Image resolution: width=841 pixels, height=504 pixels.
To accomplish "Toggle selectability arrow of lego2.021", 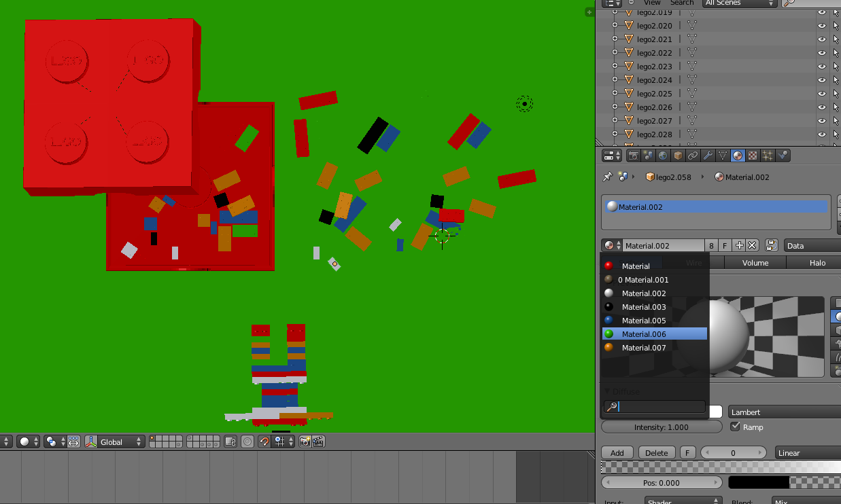I will pos(836,39).
